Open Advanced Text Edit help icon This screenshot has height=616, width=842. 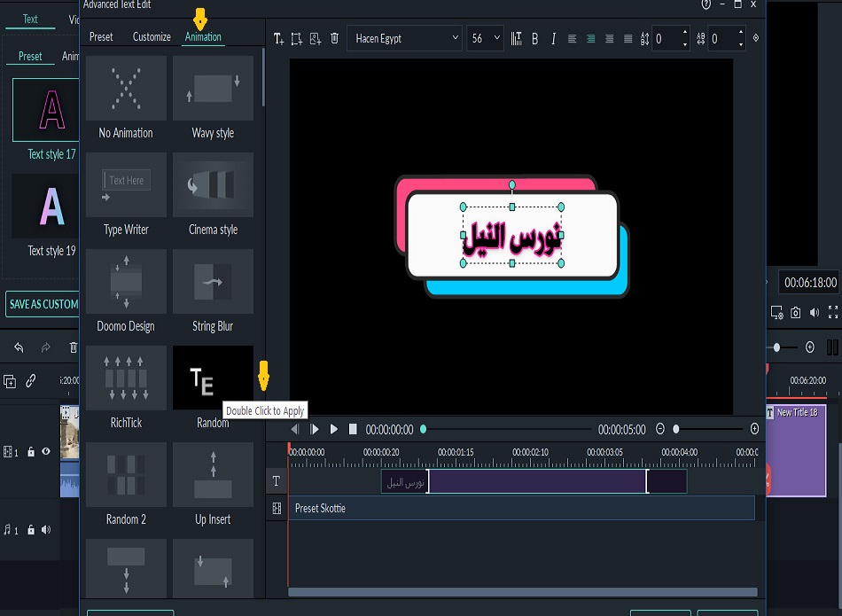tap(706, 4)
